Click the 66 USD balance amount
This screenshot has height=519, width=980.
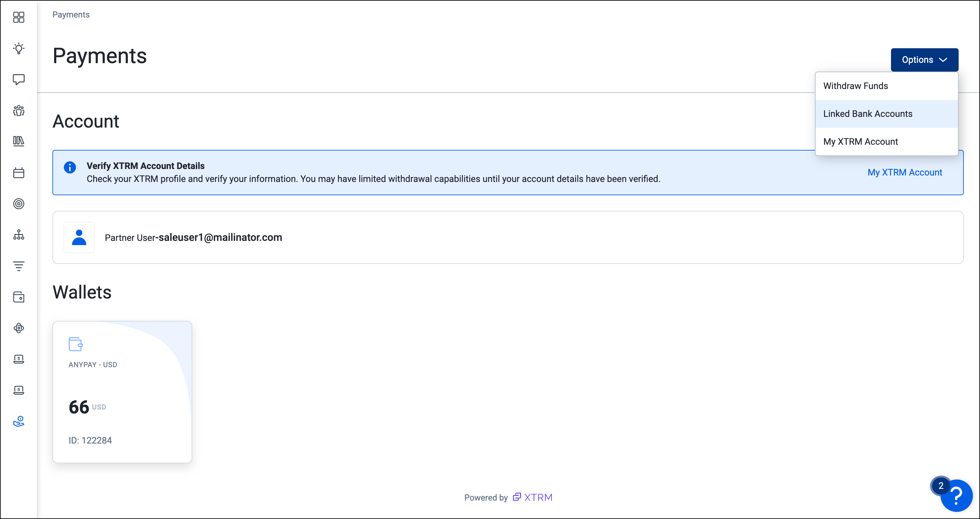[87, 407]
